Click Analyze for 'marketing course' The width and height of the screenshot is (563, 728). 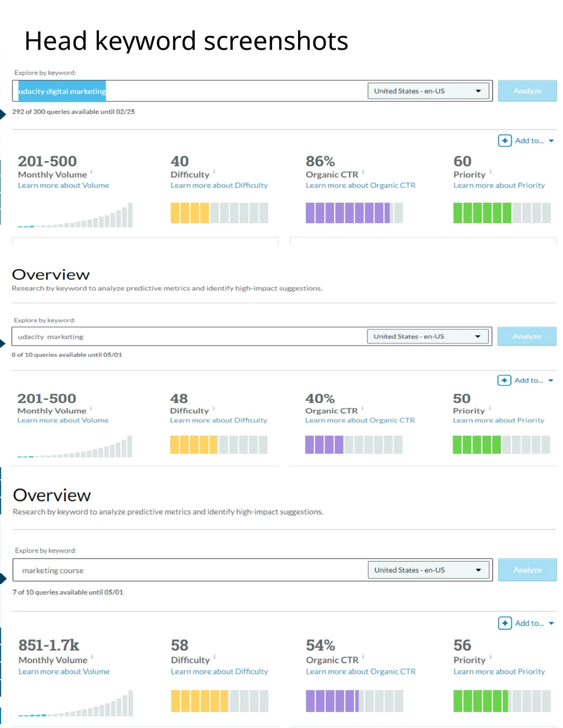tap(527, 570)
